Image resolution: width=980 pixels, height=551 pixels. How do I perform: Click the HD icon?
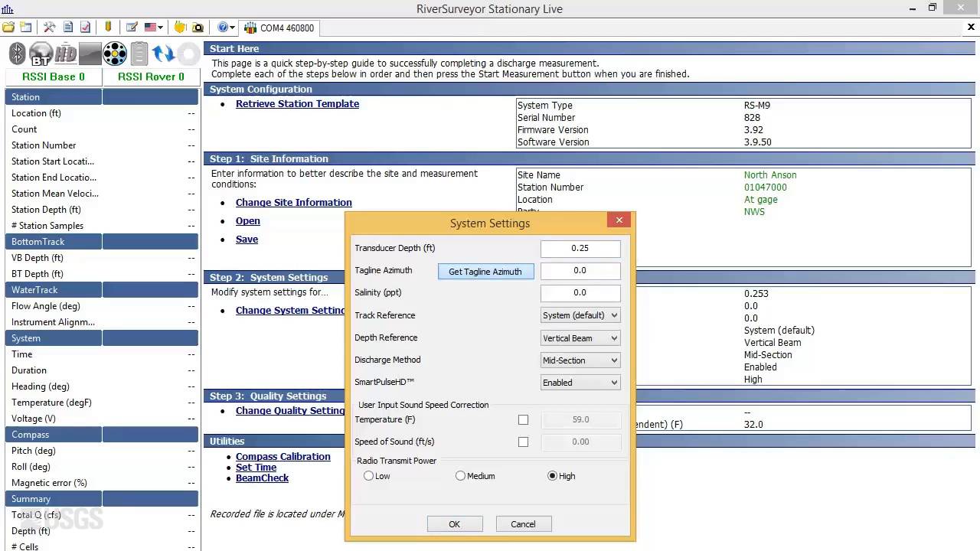click(x=66, y=54)
